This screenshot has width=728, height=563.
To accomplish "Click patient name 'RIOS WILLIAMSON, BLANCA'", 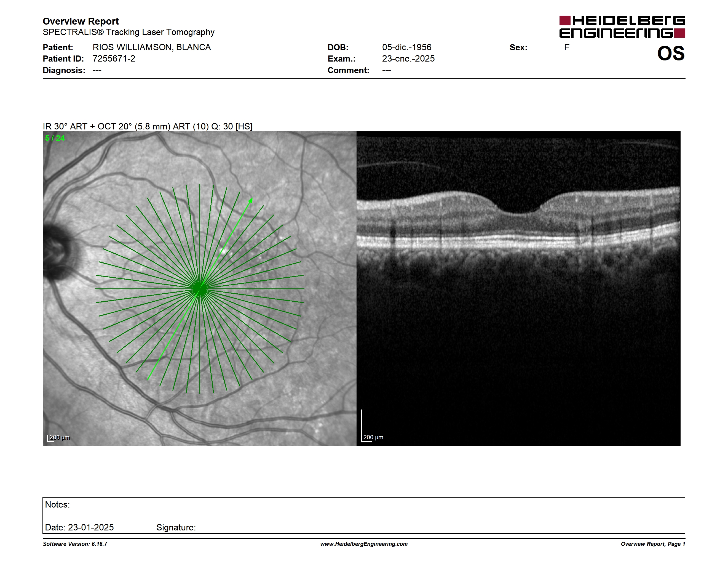I will click(x=152, y=47).
